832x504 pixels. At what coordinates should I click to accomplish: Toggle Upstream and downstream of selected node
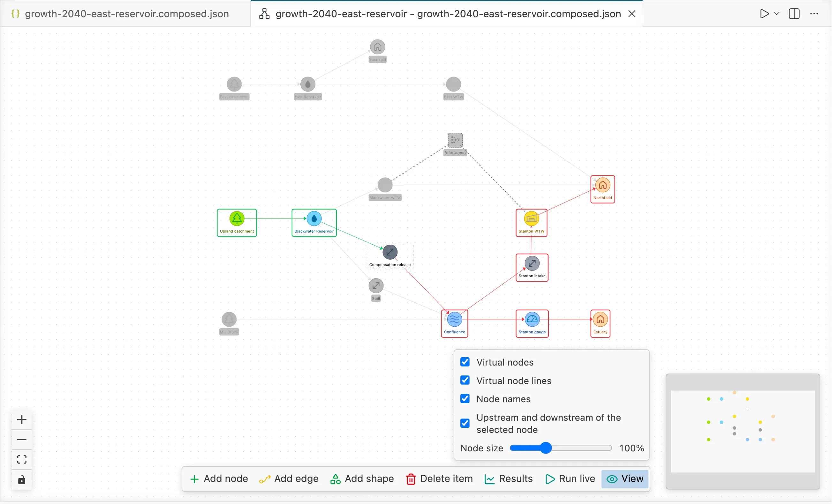pyautogui.click(x=465, y=423)
